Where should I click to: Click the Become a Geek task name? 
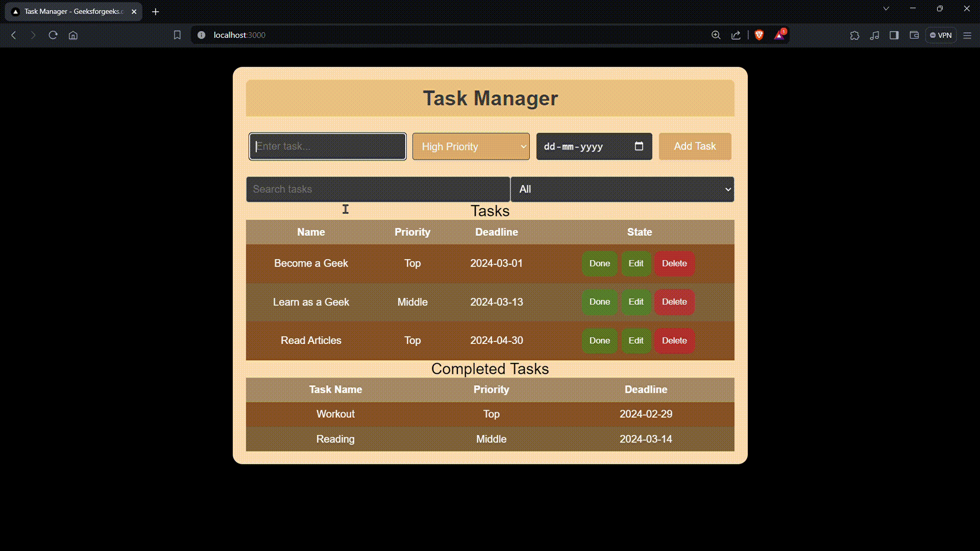(x=311, y=264)
